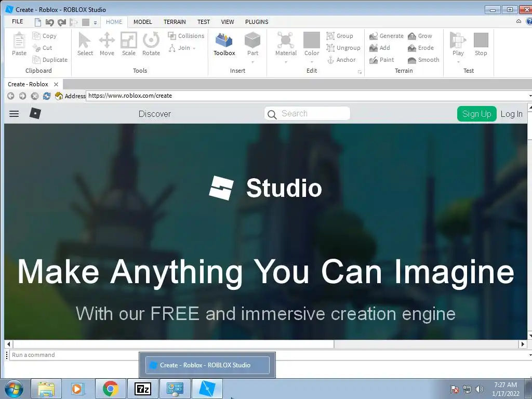Click the terrain Grow tool
This screenshot has height=399, width=532.
point(420,36)
